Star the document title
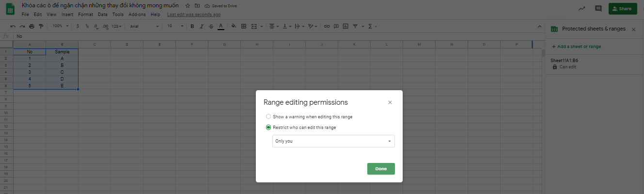This screenshot has height=194, width=644. [x=188, y=5]
